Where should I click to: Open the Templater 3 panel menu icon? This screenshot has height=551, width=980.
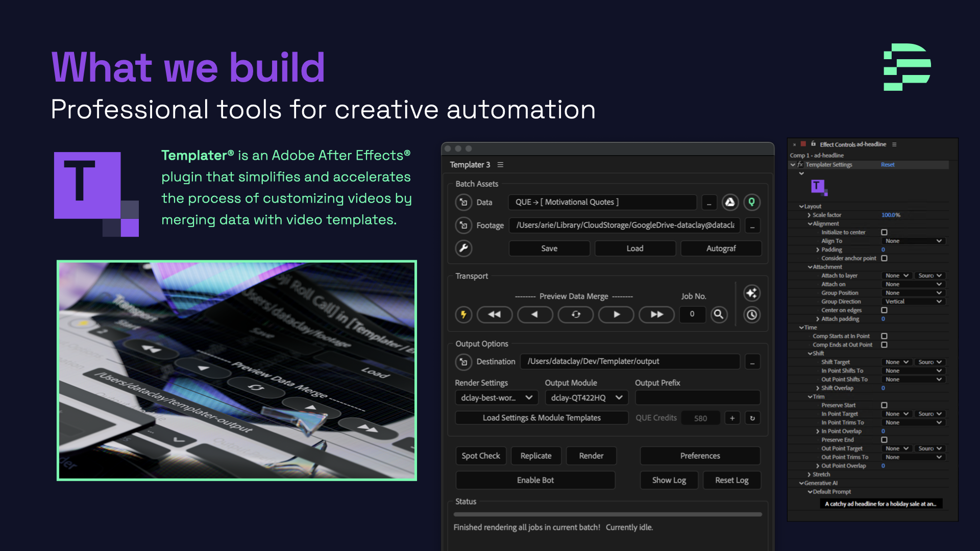tap(500, 165)
